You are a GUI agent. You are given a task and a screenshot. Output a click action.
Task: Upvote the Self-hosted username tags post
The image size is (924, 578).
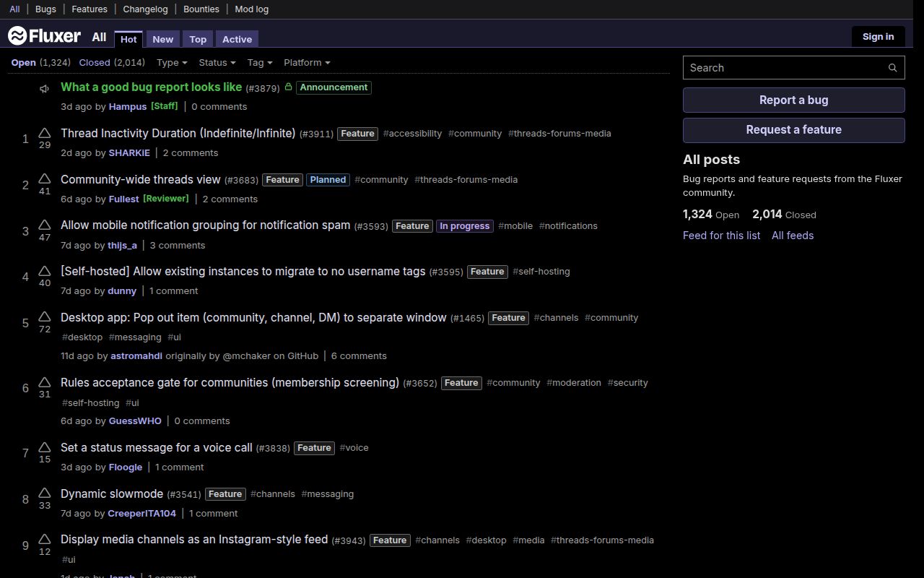[x=45, y=271]
